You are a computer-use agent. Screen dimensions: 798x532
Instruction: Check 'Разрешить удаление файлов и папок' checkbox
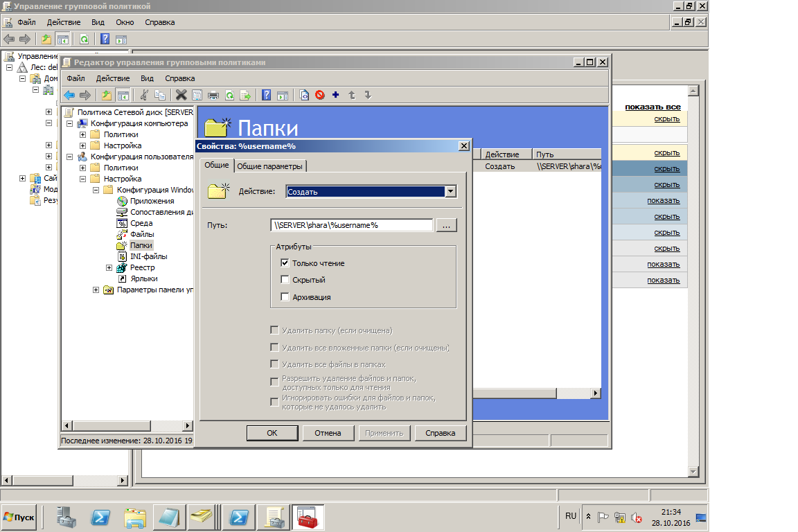pyautogui.click(x=274, y=381)
